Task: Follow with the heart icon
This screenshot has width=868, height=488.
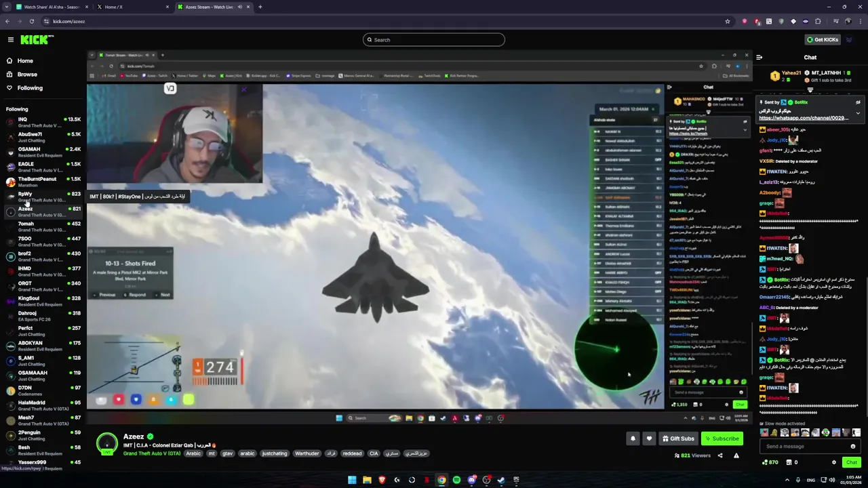Action: point(649,439)
